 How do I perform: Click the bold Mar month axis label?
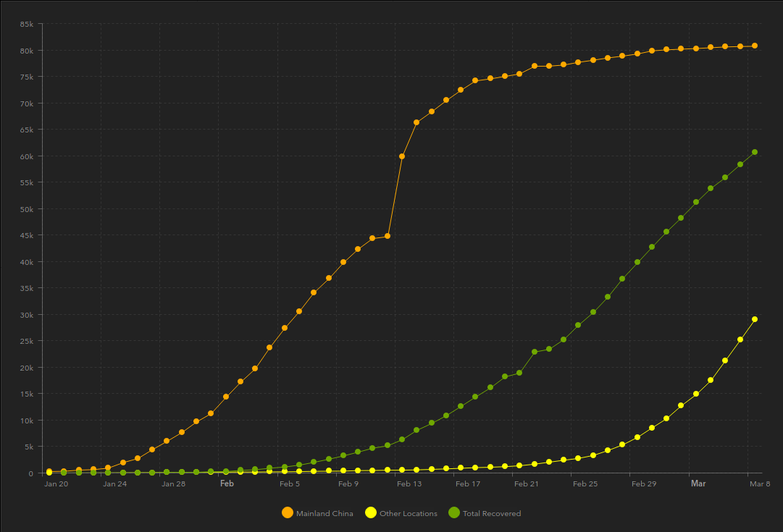pyautogui.click(x=698, y=484)
